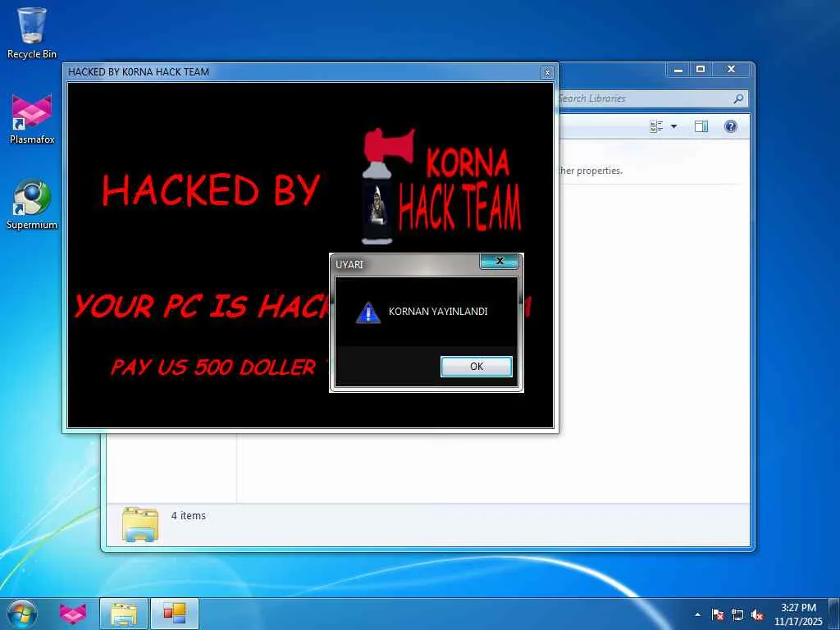Toggle the preview pane in Libraries window
The image size is (840, 630).
(x=701, y=126)
